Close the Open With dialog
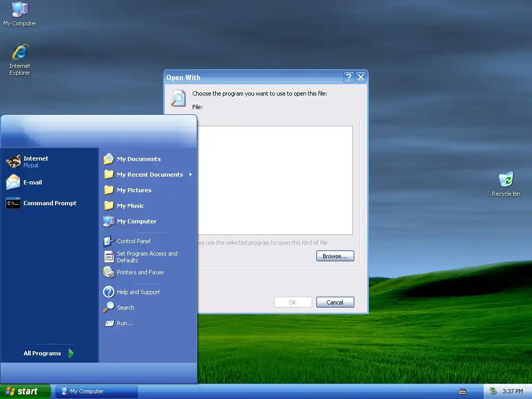 [x=361, y=77]
